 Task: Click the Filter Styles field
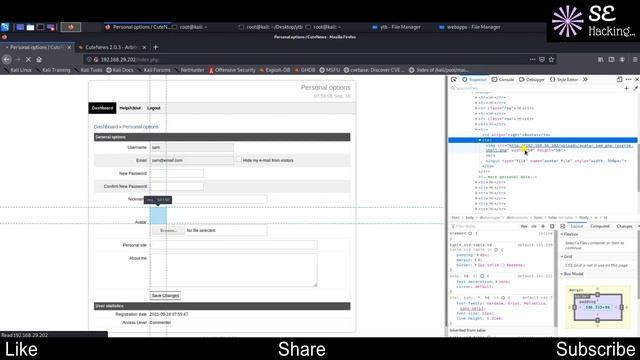[484, 226]
